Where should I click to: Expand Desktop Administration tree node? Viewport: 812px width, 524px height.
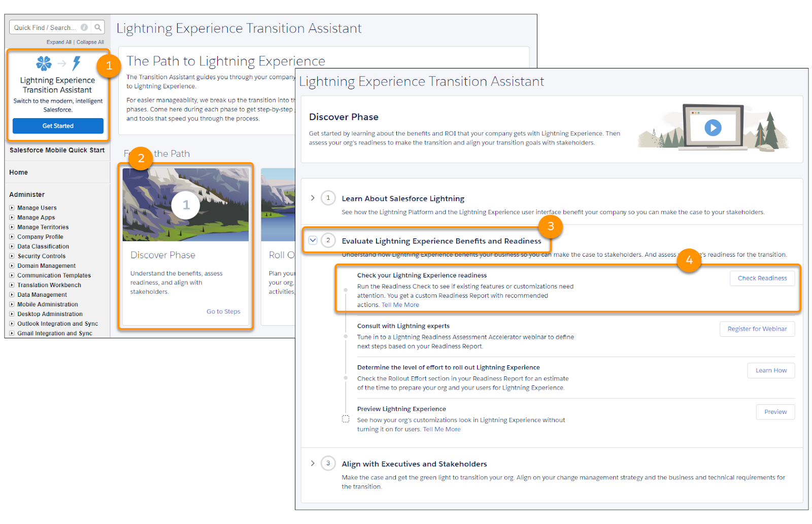click(12, 313)
